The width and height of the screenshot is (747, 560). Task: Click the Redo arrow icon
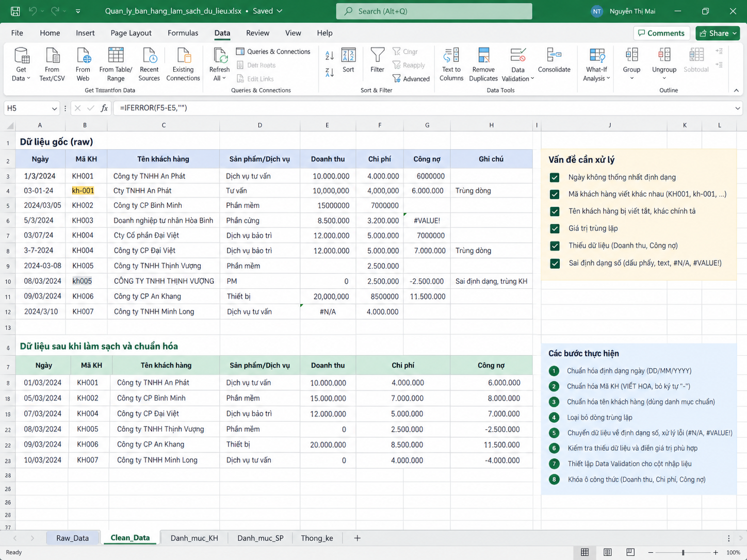tap(55, 11)
